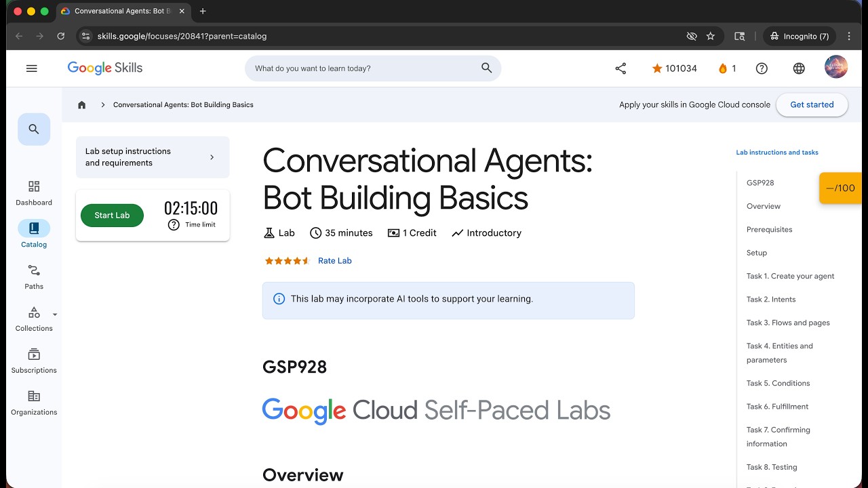Click the share icon in the header
868x488 pixels.
[620, 68]
